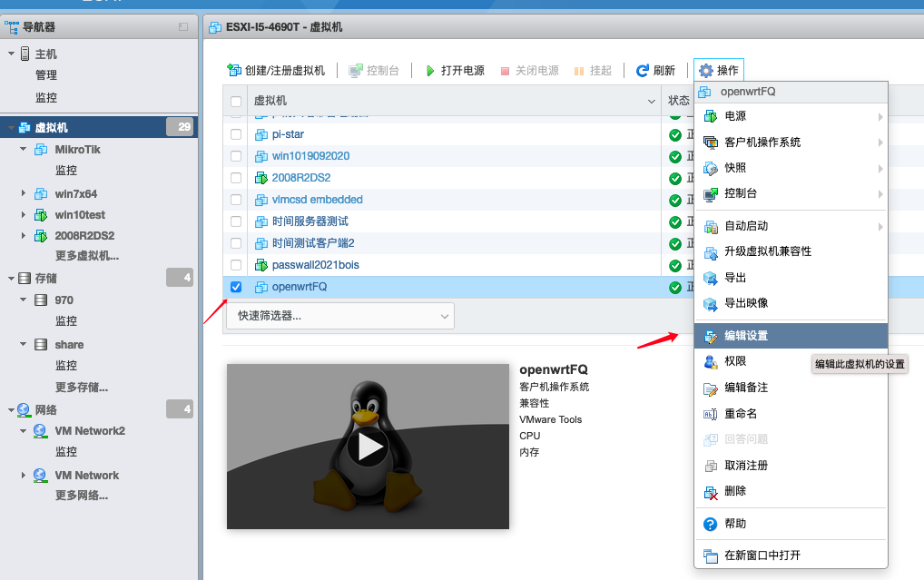924x580 pixels.
Task: Click the refresh icon in toolbar
Action: pos(643,71)
